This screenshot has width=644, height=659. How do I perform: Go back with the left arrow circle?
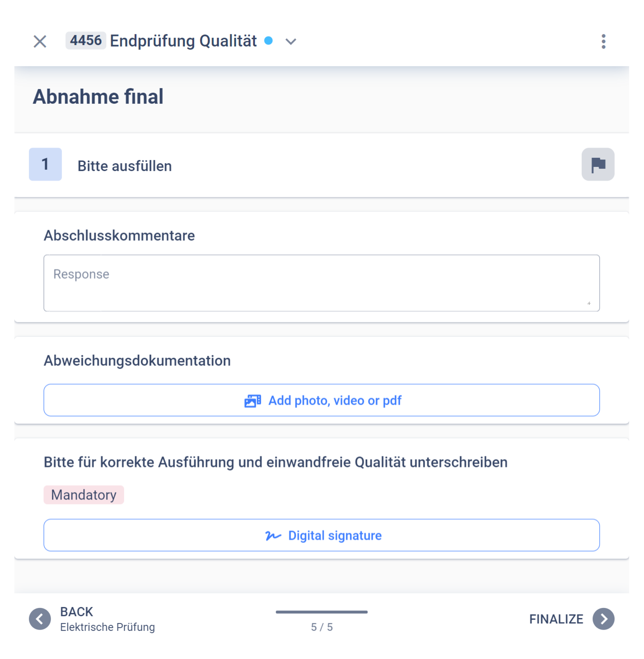coord(40,619)
